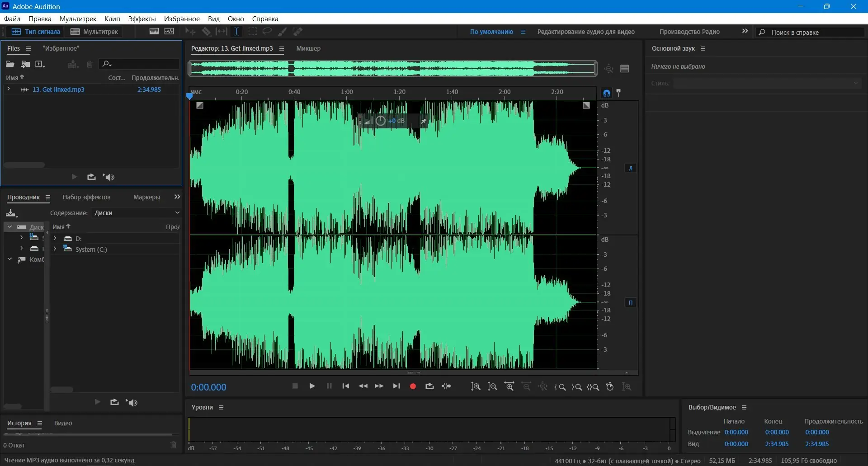Viewport: 868px width, 466px height.
Task: Click the Record button in transport controls
Action: pyautogui.click(x=412, y=386)
